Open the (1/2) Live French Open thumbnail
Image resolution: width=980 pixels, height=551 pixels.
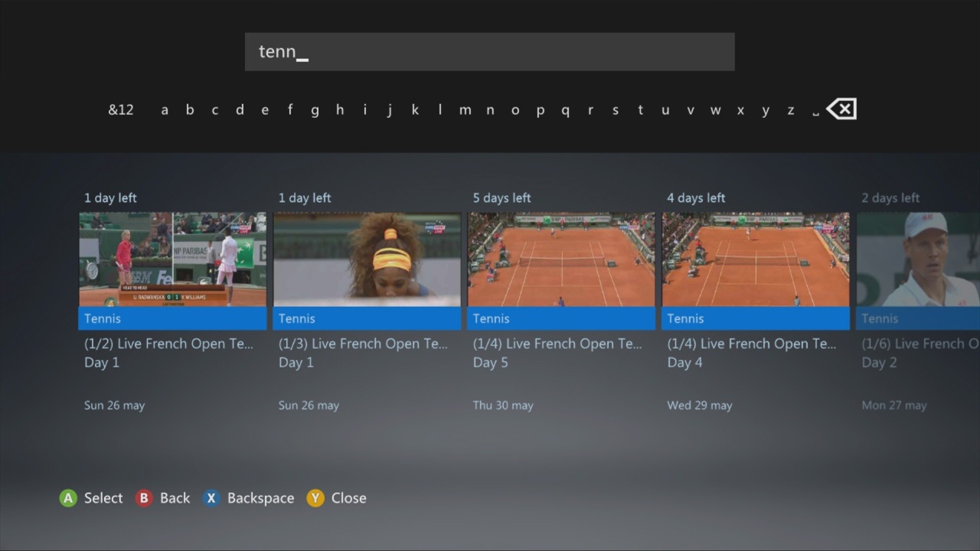pyautogui.click(x=173, y=259)
